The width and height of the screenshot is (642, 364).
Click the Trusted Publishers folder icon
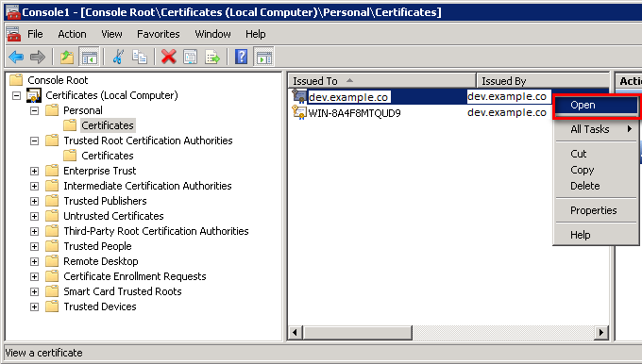point(52,201)
